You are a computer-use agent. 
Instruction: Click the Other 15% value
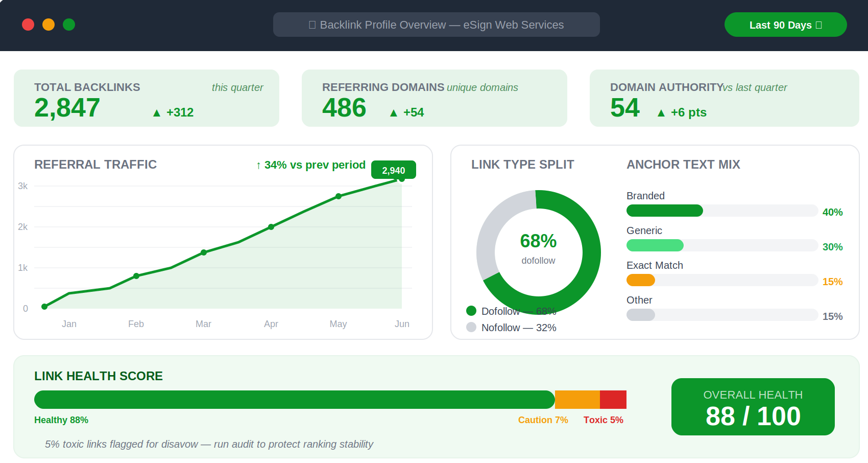pyautogui.click(x=832, y=316)
